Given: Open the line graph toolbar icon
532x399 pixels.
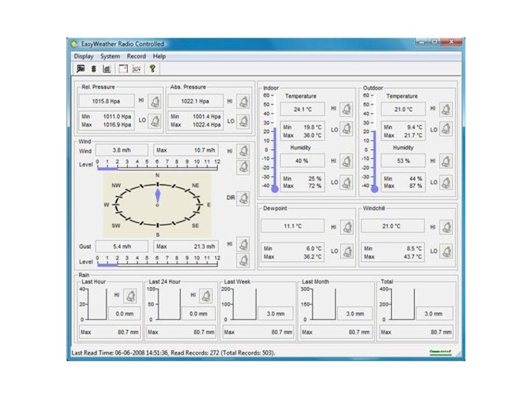Looking at the screenshot, I should pyautogui.click(x=137, y=69).
